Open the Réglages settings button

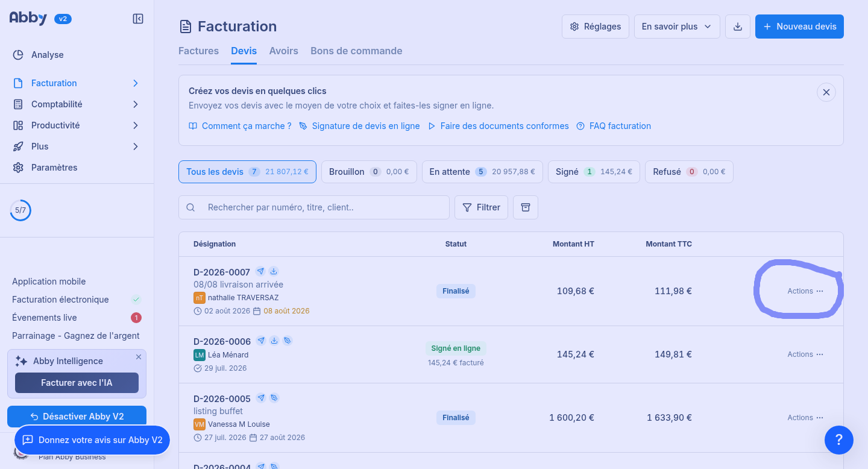tap(596, 27)
